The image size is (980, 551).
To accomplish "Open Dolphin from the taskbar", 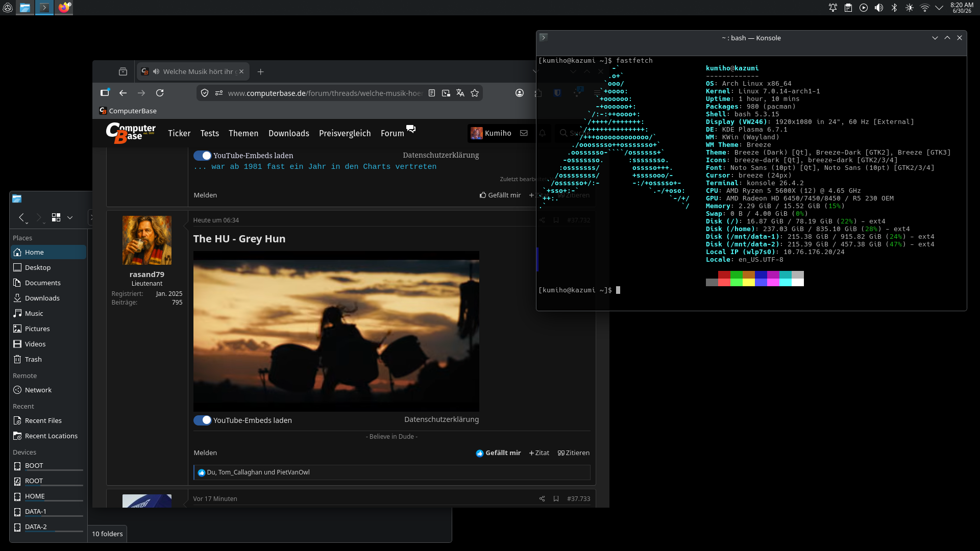I will pyautogui.click(x=25, y=8).
